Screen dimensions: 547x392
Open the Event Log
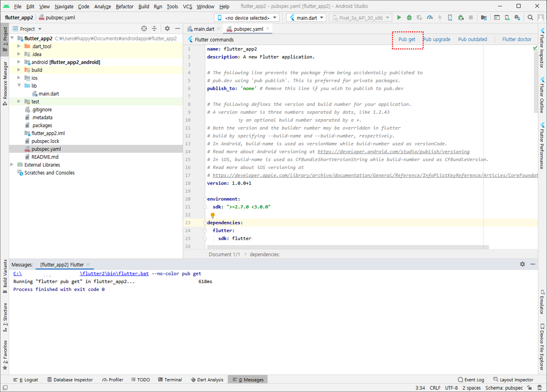point(471,380)
